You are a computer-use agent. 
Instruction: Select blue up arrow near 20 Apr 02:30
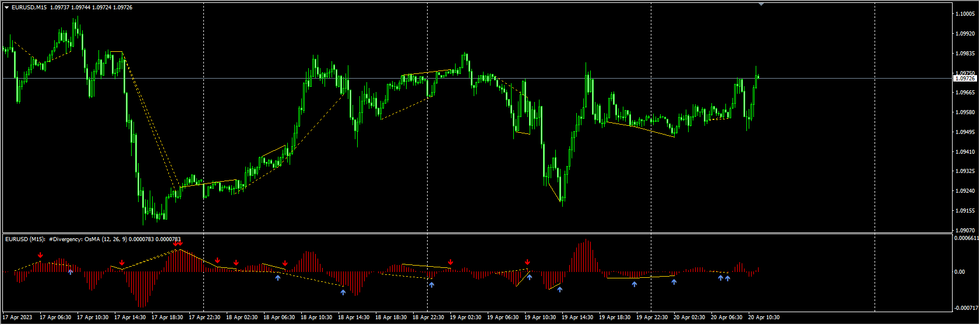674,282
